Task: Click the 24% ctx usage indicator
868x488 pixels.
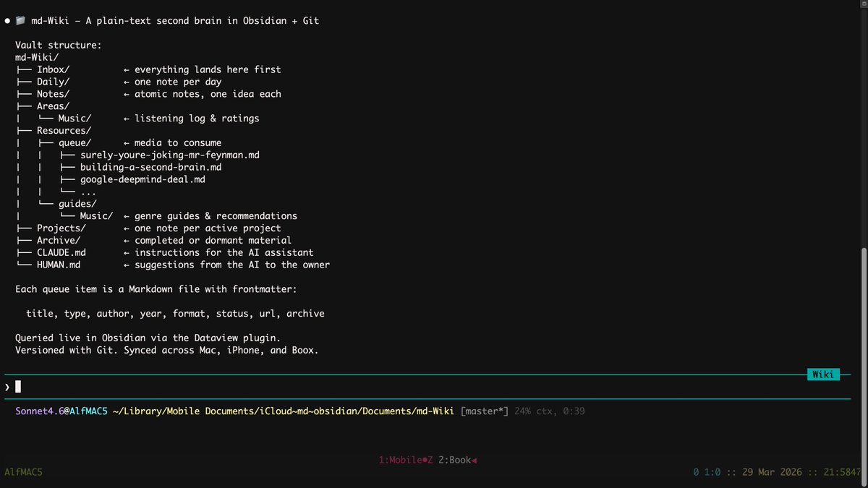Action: [x=534, y=411]
